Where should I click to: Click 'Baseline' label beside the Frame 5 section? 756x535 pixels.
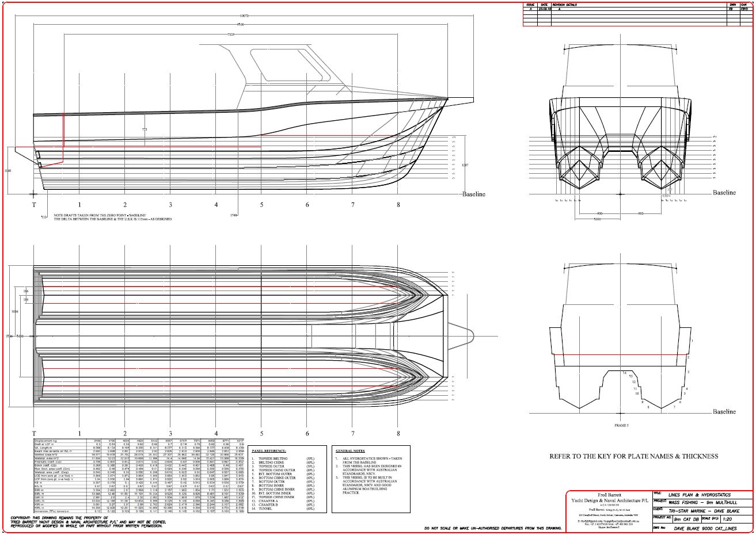pyautogui.click(x=724, y=411)
